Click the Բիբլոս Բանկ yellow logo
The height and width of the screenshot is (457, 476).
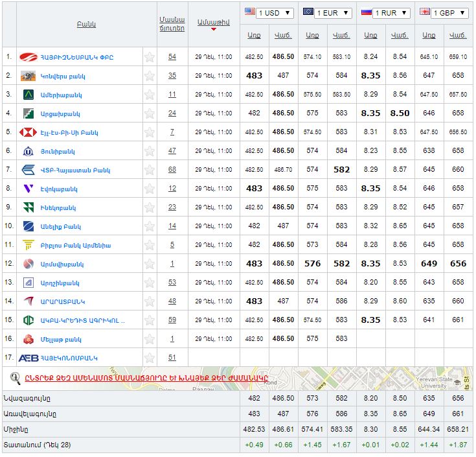[x=28, y=245]
